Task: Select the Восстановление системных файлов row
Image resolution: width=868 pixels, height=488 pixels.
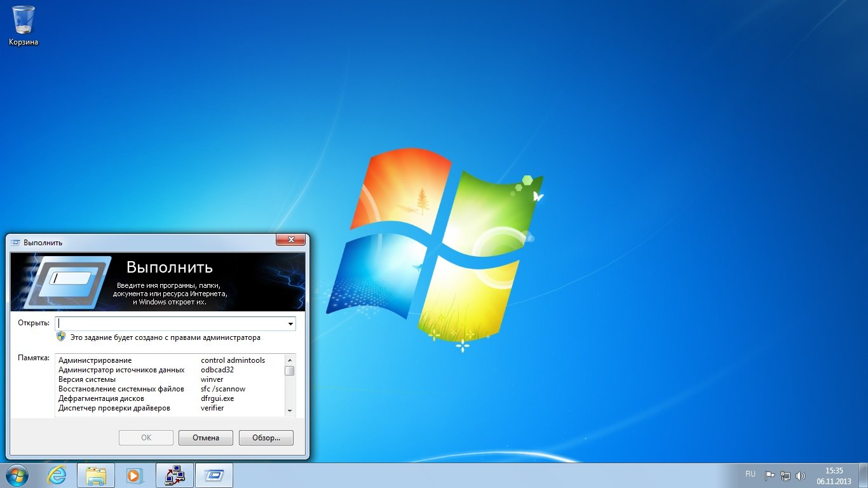Action: (170, 389)
